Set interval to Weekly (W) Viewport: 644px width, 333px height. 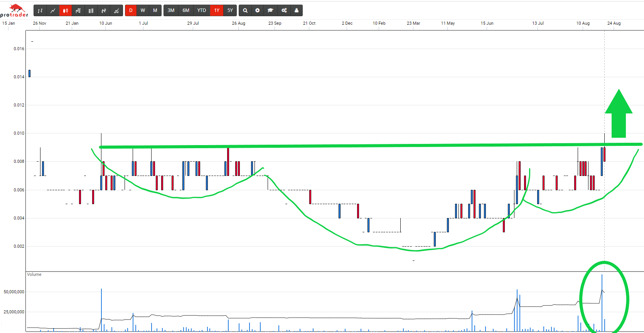click(143, 10)
